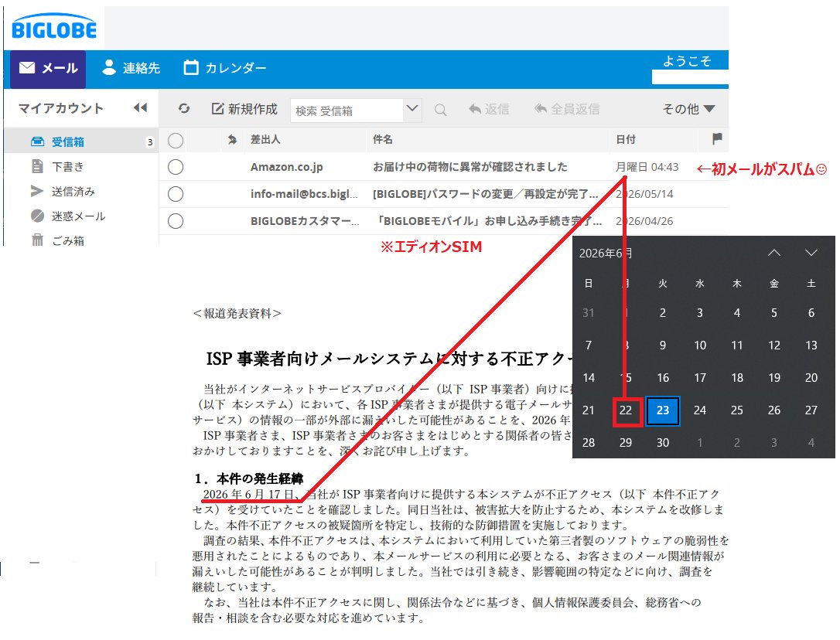The height and width of the screenshot is (640, 840).
Task: Select June 12 in the calendar
Action: [774, 346]
